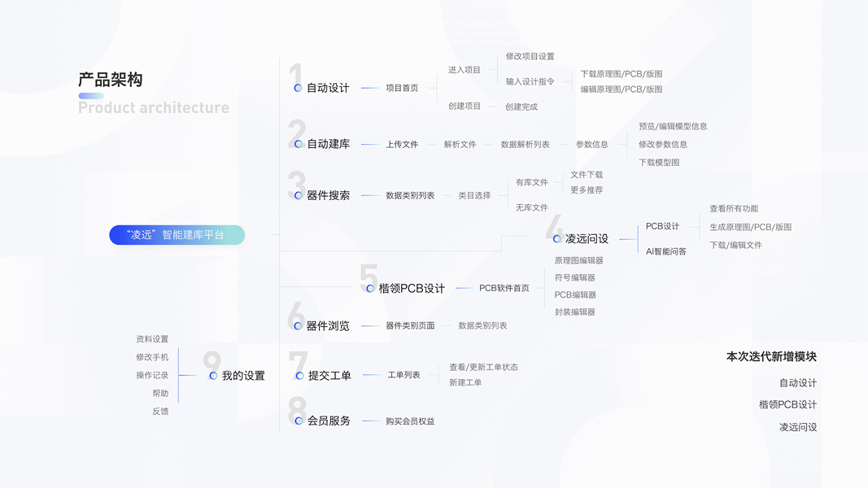Click the PCB编辑器 label
Image resolution: width=868 pixels, height=488 pixels.
point(575,295)
